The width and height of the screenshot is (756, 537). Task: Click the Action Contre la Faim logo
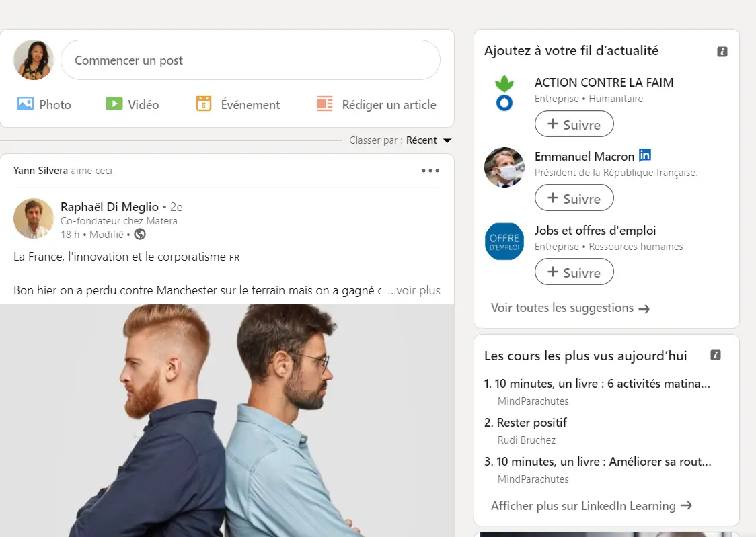tap(504, 93)
